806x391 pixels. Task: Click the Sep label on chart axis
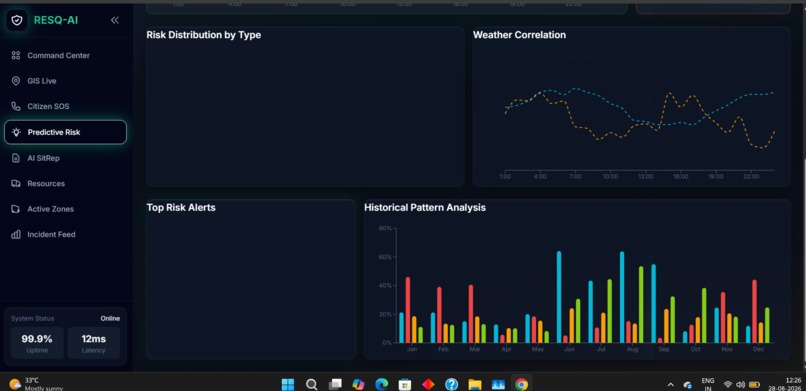[664, 349]
